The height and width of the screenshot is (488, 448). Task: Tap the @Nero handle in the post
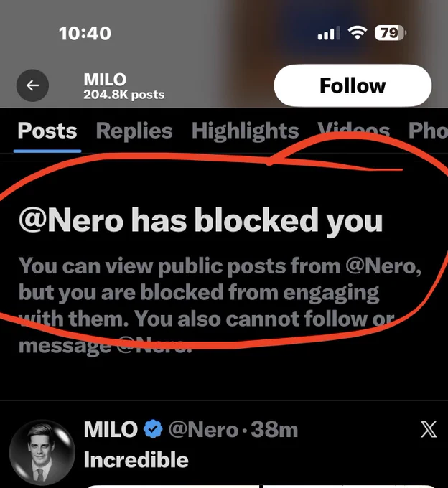203,429
